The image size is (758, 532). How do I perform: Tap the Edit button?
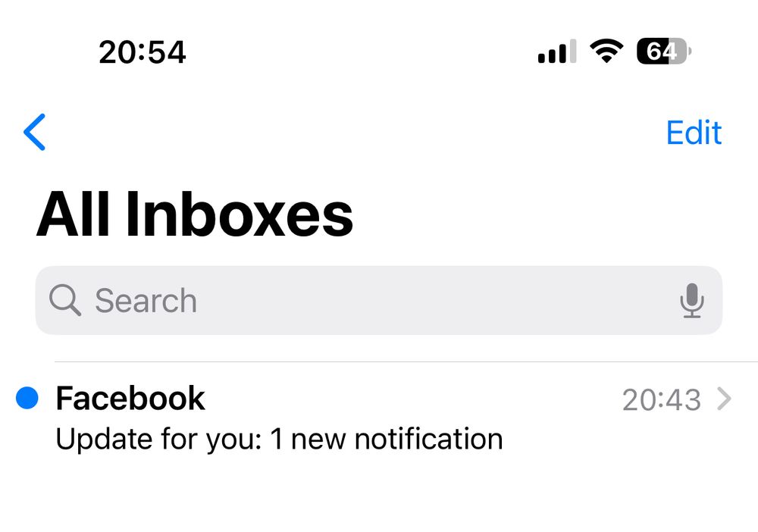click(694, 133)
